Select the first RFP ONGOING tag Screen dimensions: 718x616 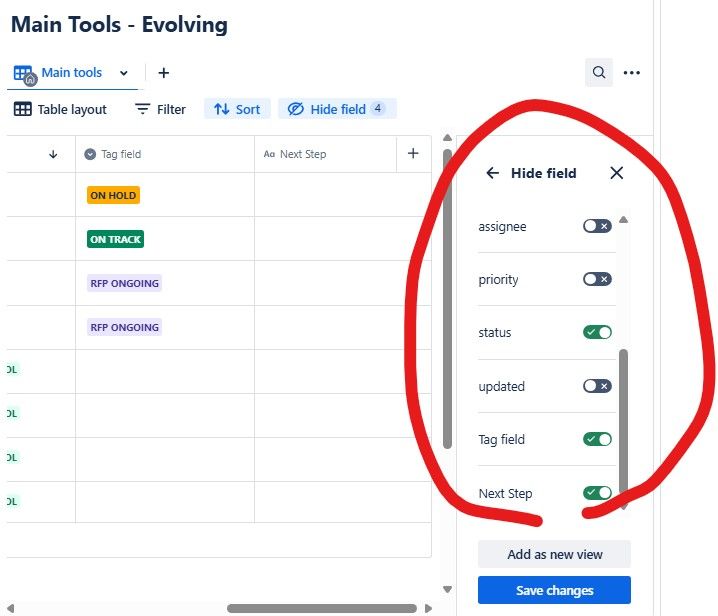124,283
